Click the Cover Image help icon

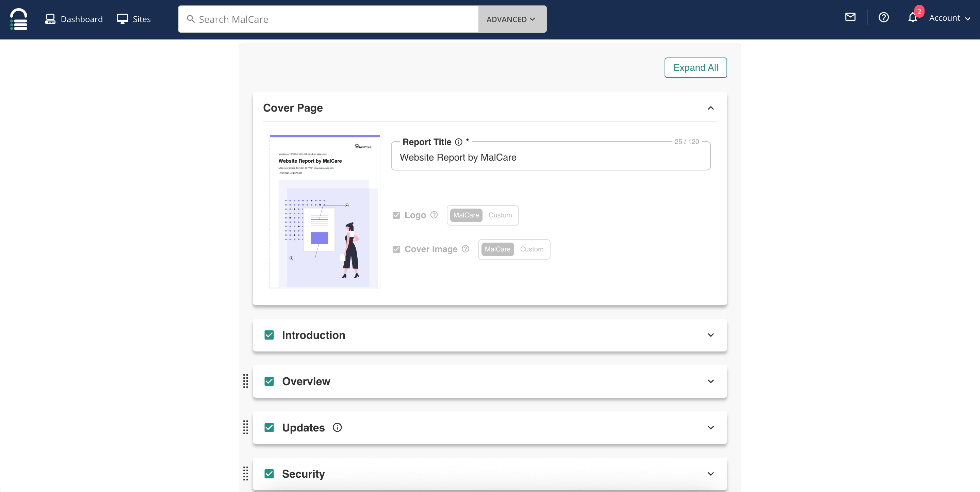click(x=465, y=249)
